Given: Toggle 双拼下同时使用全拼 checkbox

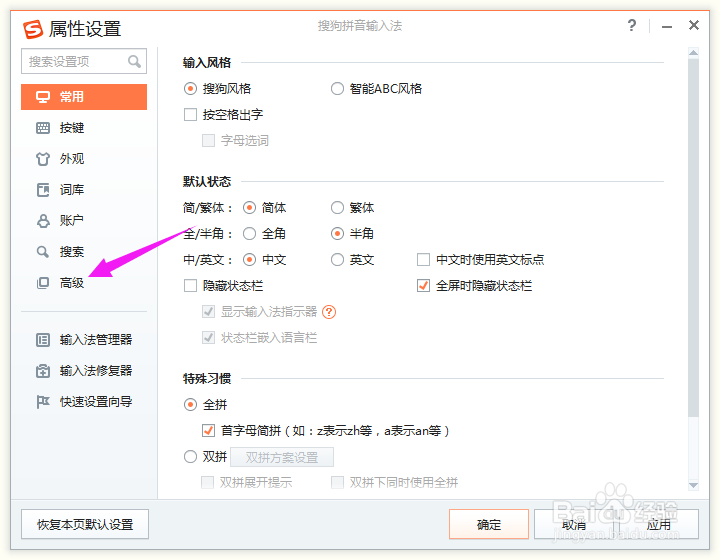Looking at the screenshot, I should pyautogui.click(x=338, y=482).
